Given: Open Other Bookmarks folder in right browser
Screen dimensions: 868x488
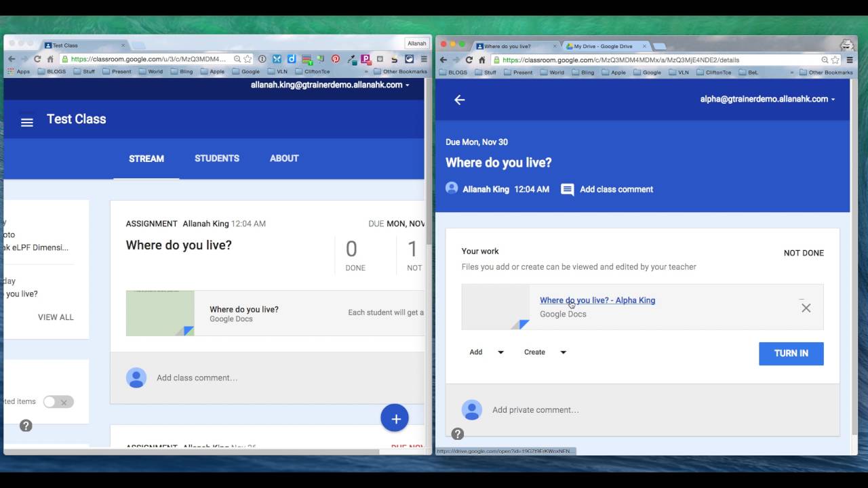Looking at the screenshot, I should (826, 73).
